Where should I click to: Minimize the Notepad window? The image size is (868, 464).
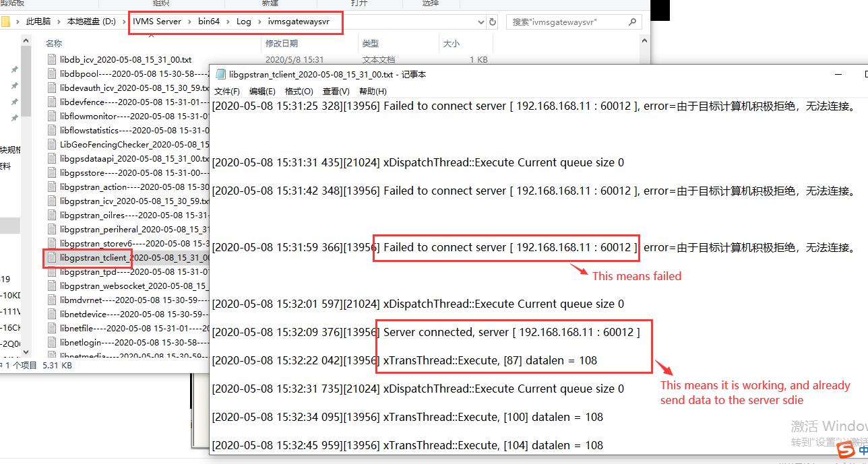point(838,74)
